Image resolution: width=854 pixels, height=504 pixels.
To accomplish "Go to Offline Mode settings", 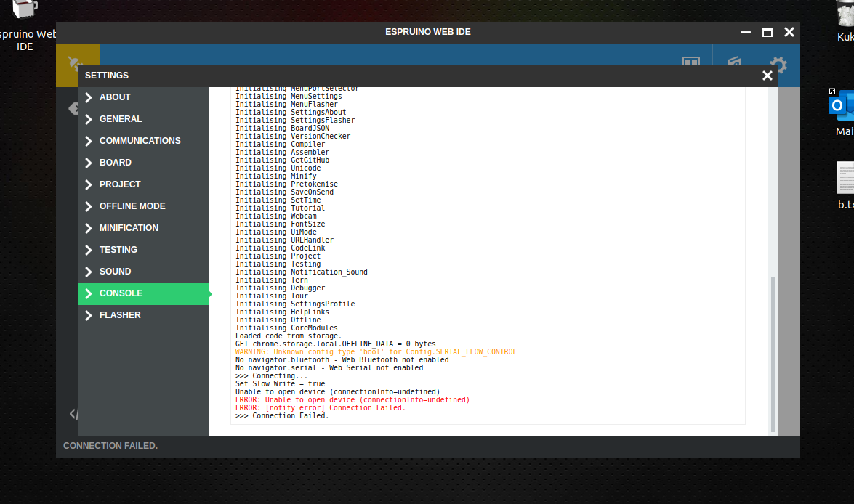I will click(x=143, y=206).
